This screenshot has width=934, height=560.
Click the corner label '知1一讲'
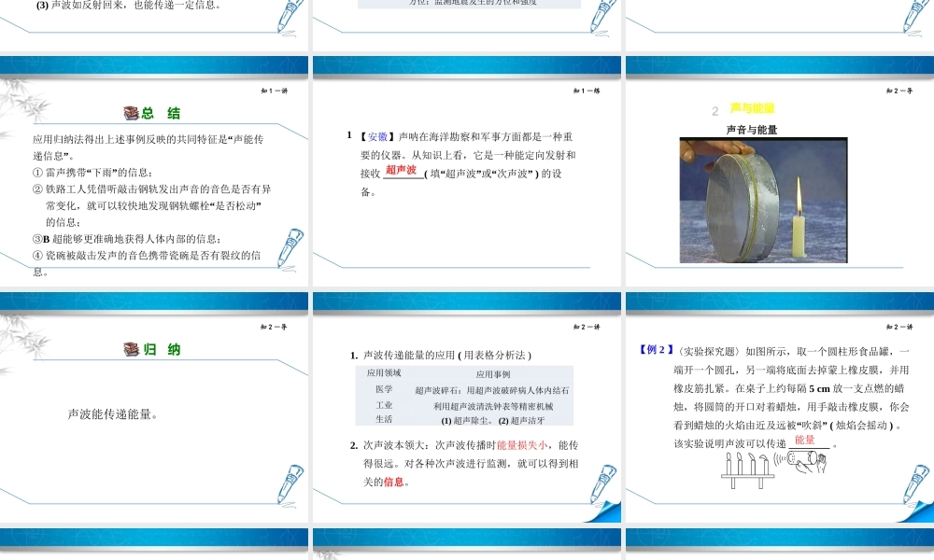pyautogui.click(x=275, y=91)
